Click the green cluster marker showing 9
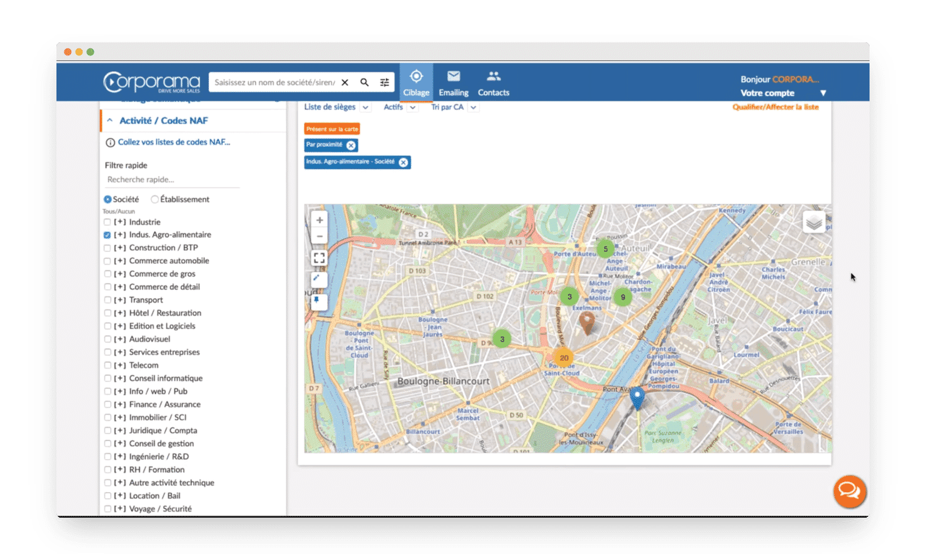Screen dimensions: 926x560 click(623, 297)
